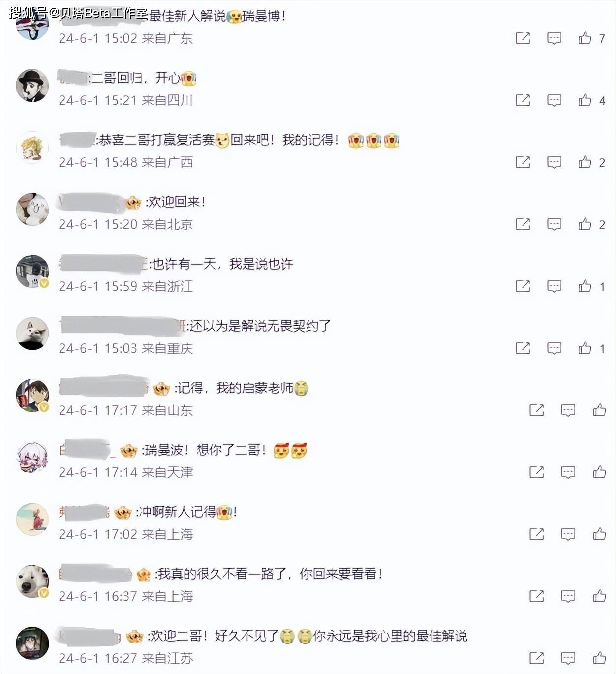
Task: Open the hat-and-mustache avatar profile
Action: 32,86
